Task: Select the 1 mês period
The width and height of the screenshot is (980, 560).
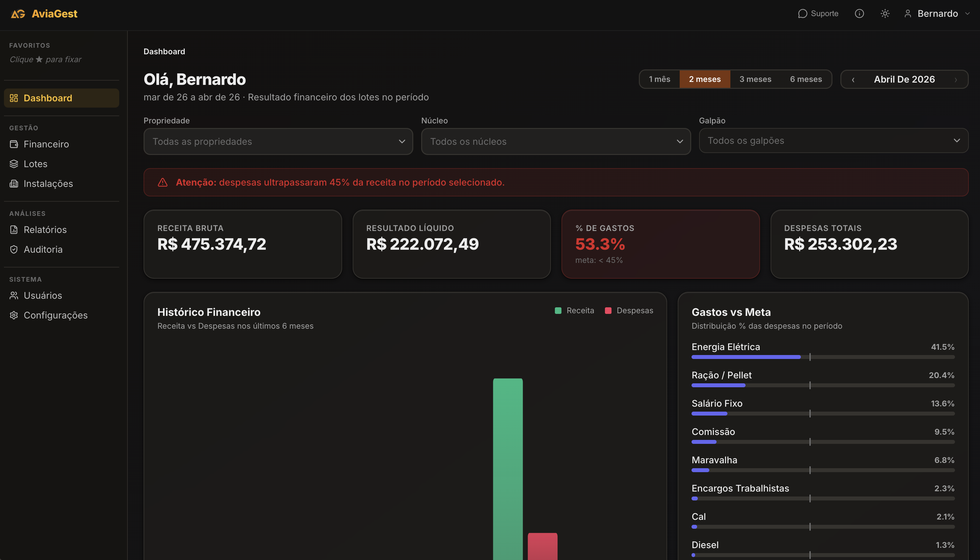Action: (x=659, y=79)
